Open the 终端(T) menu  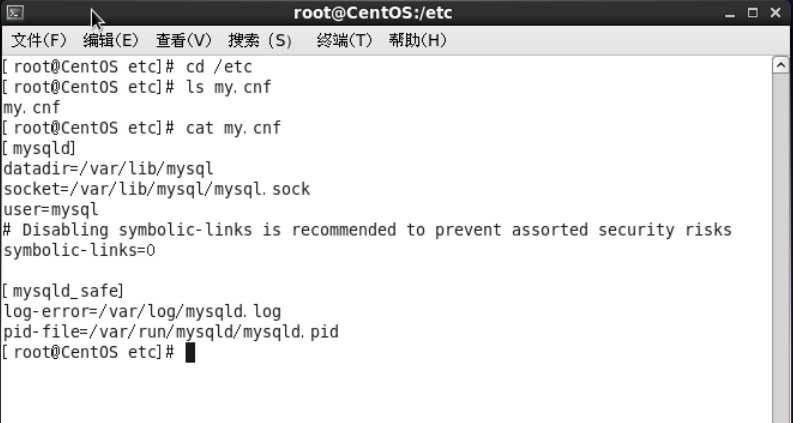click(344, 40)
